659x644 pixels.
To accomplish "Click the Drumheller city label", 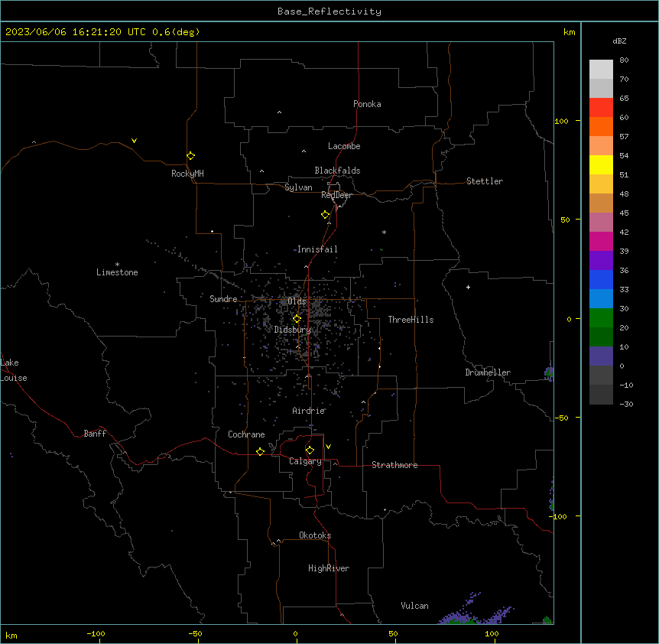I will tap(488, 372).
